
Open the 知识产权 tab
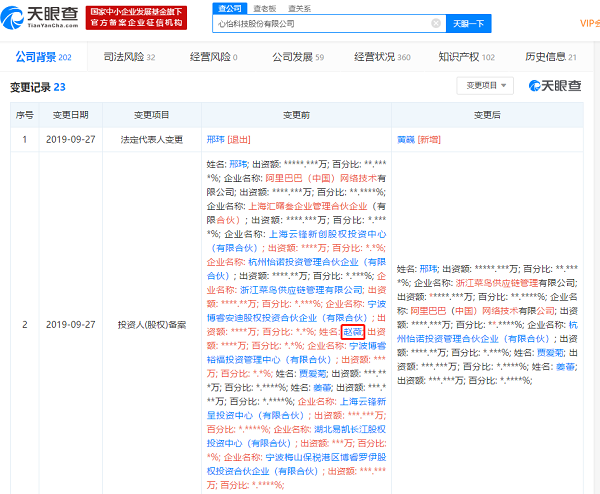pos(460,57)
